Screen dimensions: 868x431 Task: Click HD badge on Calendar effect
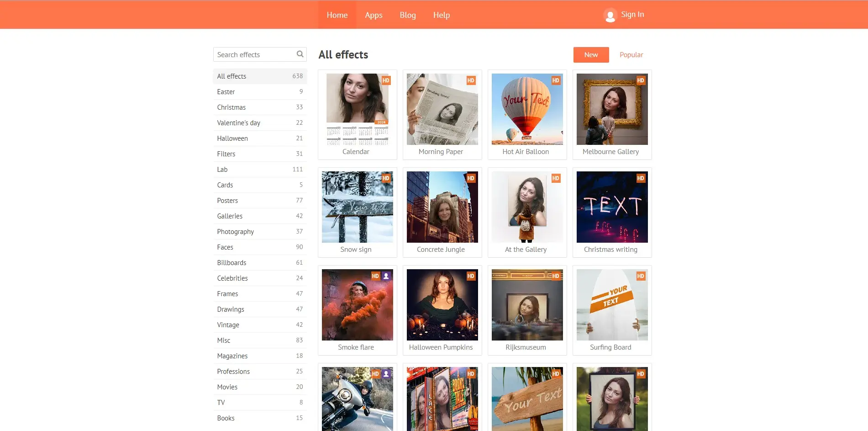coord(386,80)
